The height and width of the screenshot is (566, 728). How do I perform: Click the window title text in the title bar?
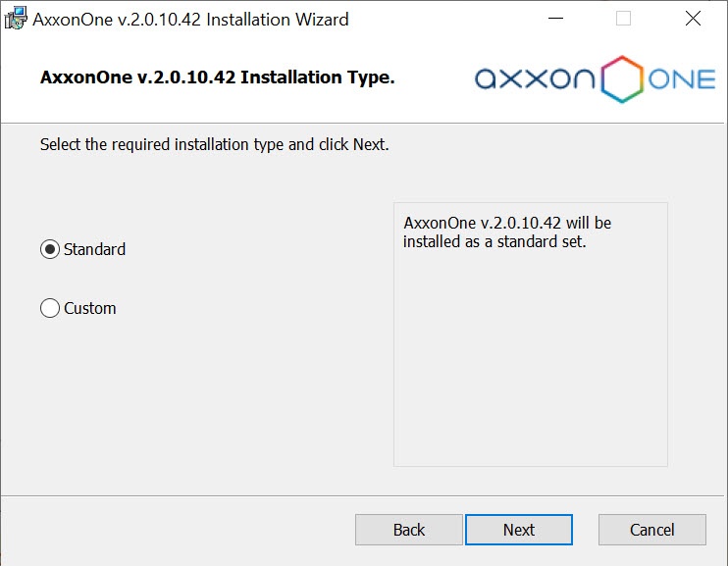tap(190, 19)
